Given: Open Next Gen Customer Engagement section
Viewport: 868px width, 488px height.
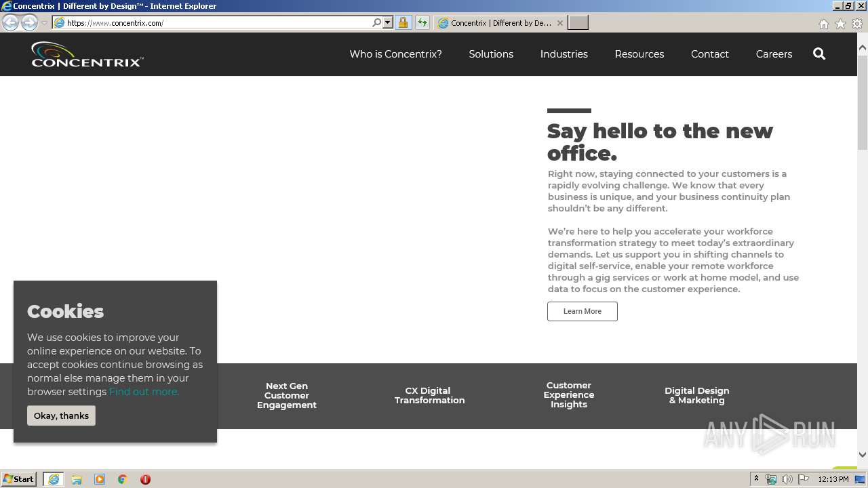Looking at the screenshot, I should (x=287, y=395).
